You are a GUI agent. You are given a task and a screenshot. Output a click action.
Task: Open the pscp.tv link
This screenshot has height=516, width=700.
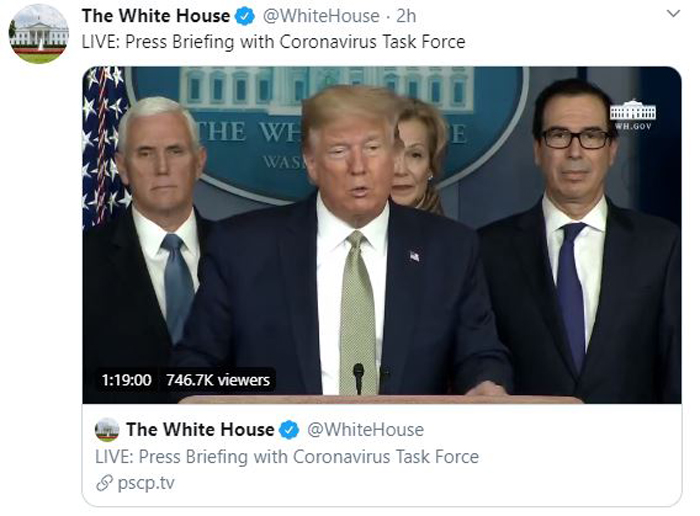tap(146, 483)
